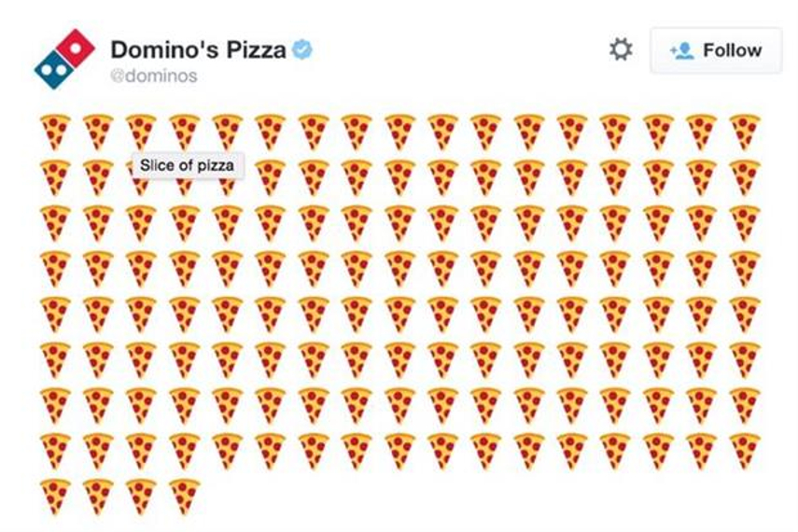Click the rightmost pizza emoji in the second row
The height and width of the screenshot is (532, 798).
click(x=744, y=176)
